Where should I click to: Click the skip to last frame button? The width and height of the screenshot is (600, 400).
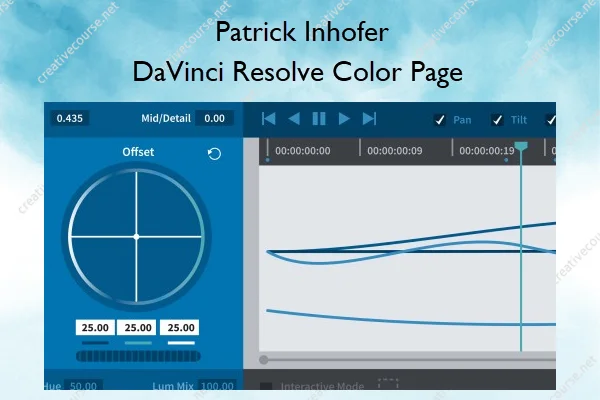[369, 119]
